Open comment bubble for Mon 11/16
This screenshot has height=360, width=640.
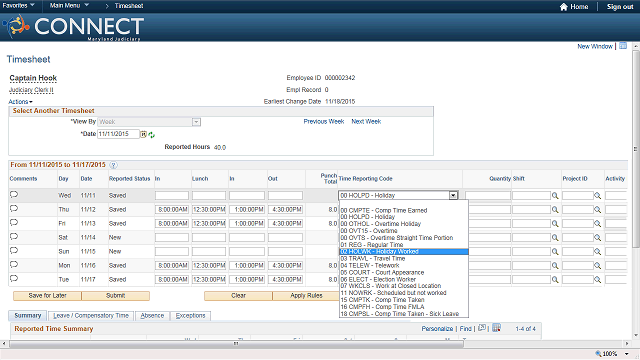coord(14,264)
